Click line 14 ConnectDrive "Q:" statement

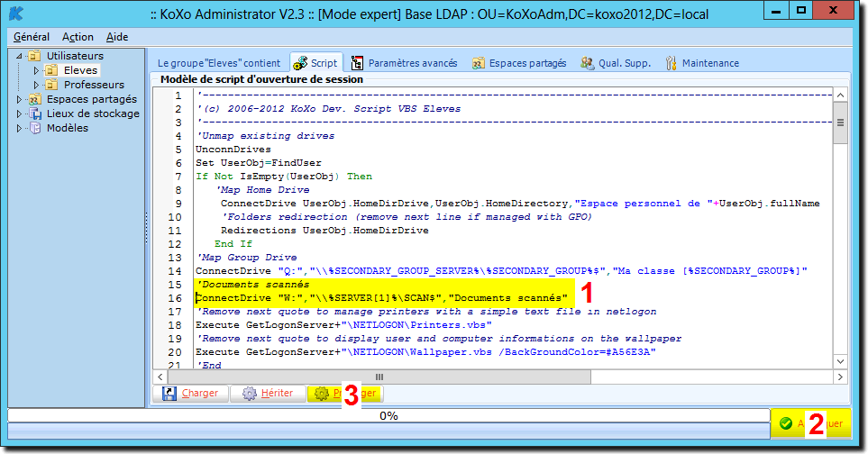[x=501, y=271]
